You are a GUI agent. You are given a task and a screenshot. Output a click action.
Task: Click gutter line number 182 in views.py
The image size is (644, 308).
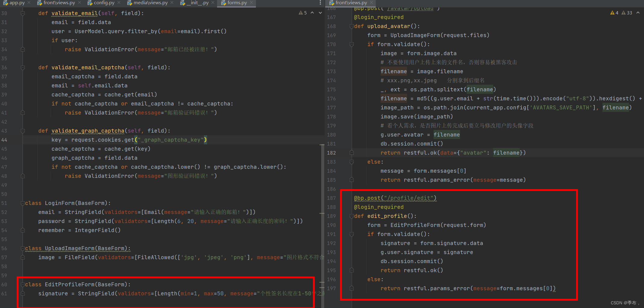pos(331,153)
